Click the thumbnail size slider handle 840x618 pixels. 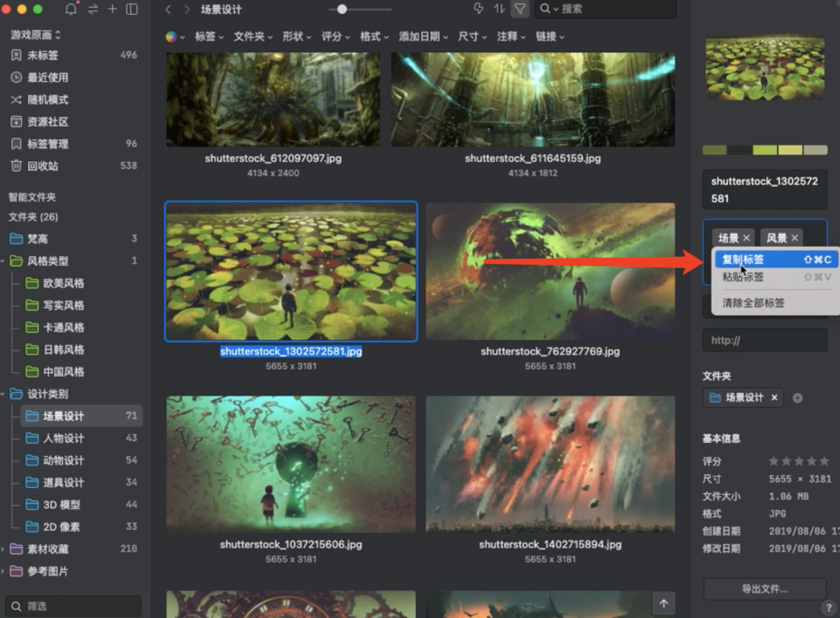click(x=341, y=9)
